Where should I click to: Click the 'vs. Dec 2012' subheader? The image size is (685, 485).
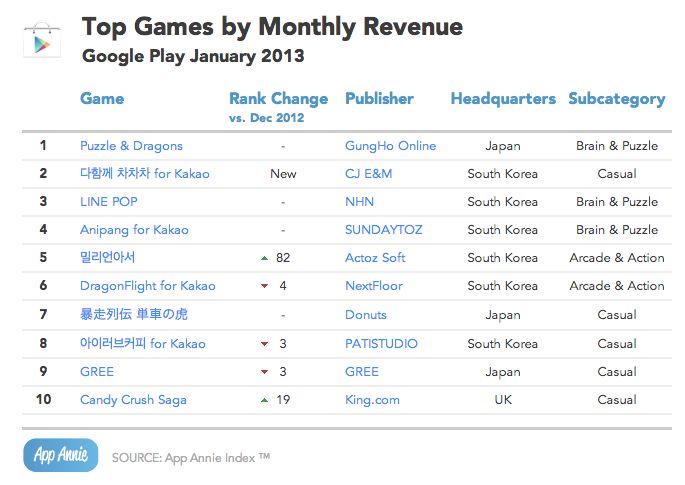pos(266,118)
